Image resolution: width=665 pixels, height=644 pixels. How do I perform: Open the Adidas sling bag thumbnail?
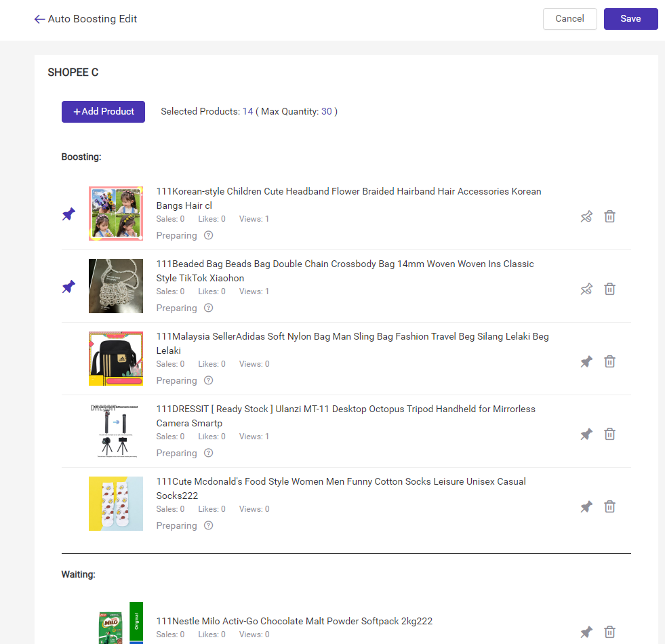point(116,359)
